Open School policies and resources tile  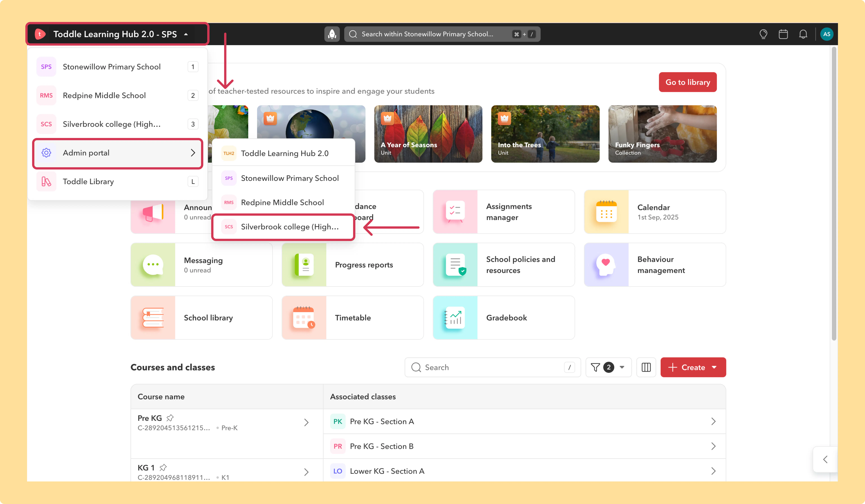coord(504,265)
